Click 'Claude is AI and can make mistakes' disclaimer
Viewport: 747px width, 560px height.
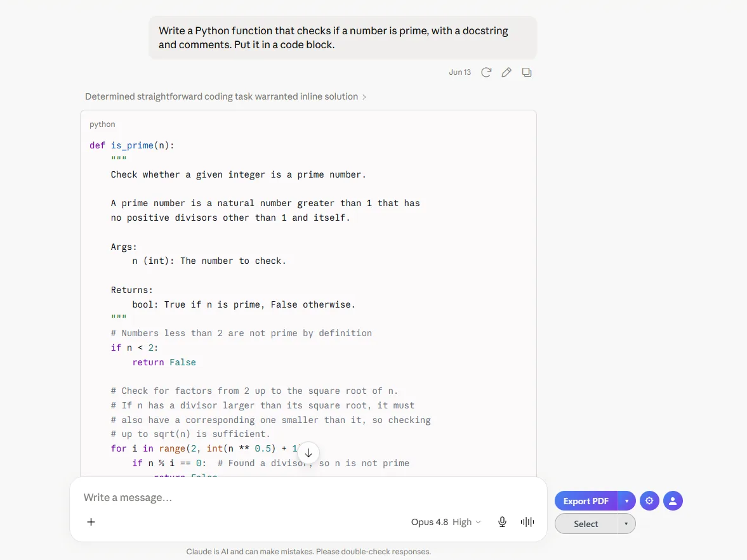point(308,551)
